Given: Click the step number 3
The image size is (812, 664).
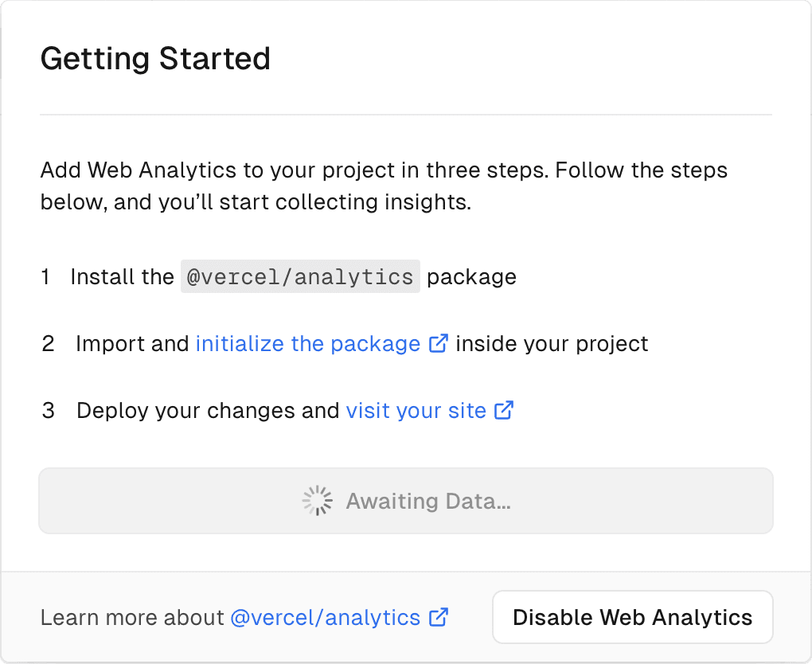Looking at the screenshot, I should (48, 410).
